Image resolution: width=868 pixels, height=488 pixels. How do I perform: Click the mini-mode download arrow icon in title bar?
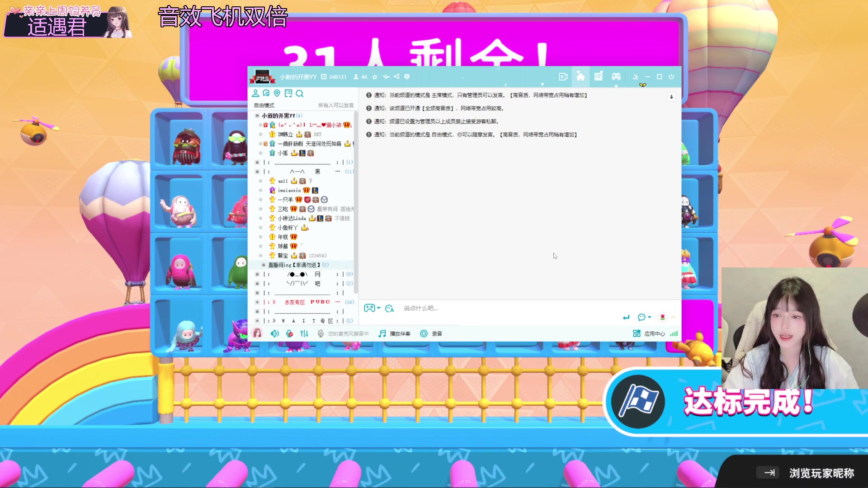[635, 77]
